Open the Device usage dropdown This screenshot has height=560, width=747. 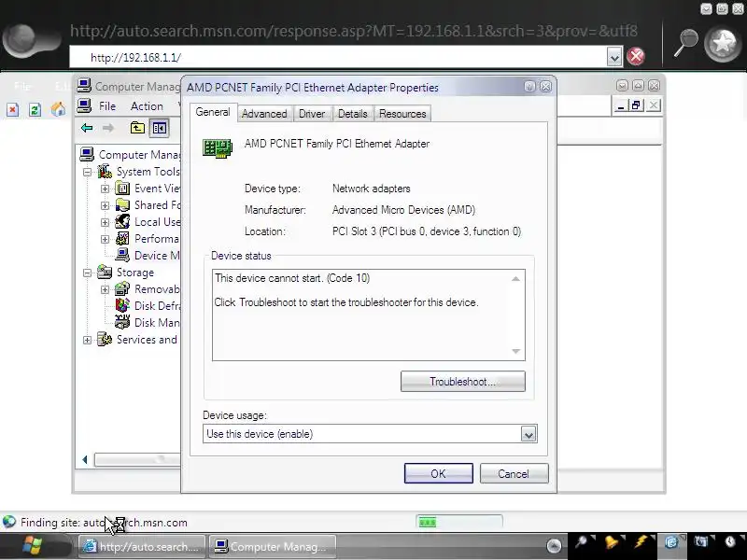pos(529,434)
